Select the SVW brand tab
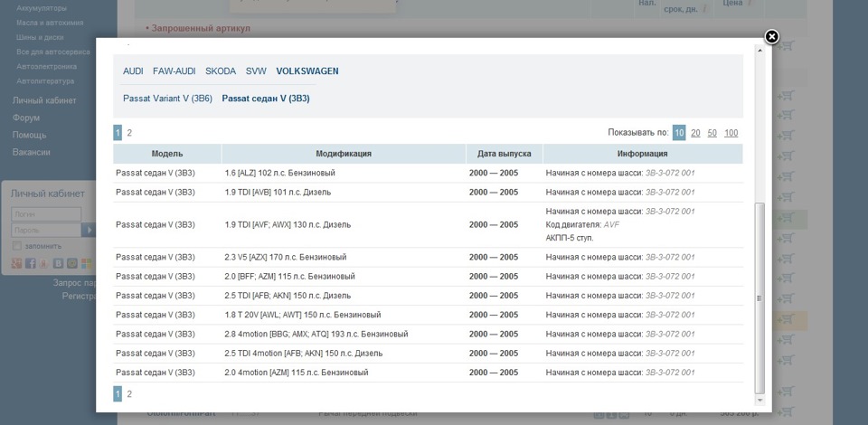Screen dimensions: 868x425 coord(256,71)
